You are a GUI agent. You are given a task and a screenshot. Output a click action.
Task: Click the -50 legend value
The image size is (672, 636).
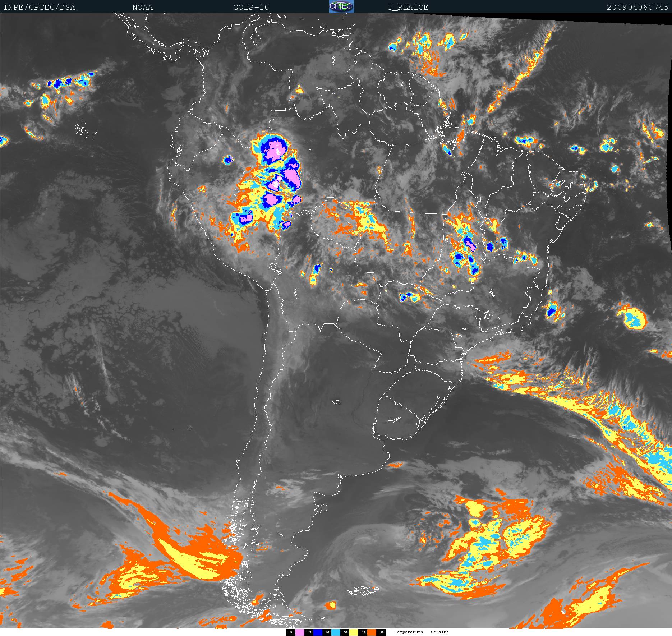pos(345,632)
